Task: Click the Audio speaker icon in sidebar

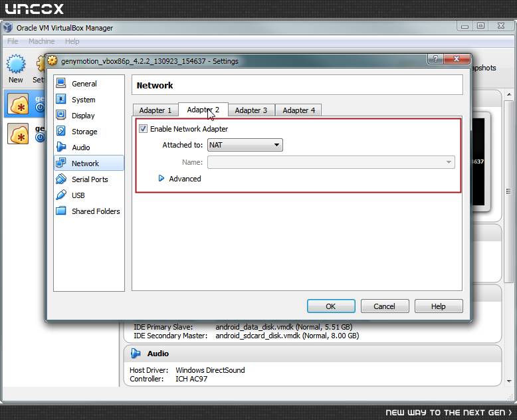Action: tap(60, 147)
